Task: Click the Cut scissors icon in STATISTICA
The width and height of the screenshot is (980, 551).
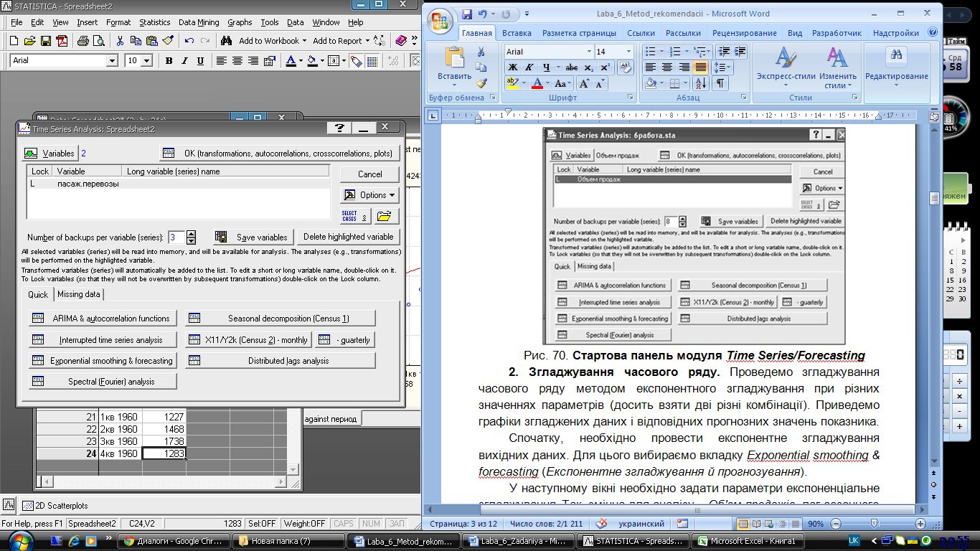Action: pos(121,41)
